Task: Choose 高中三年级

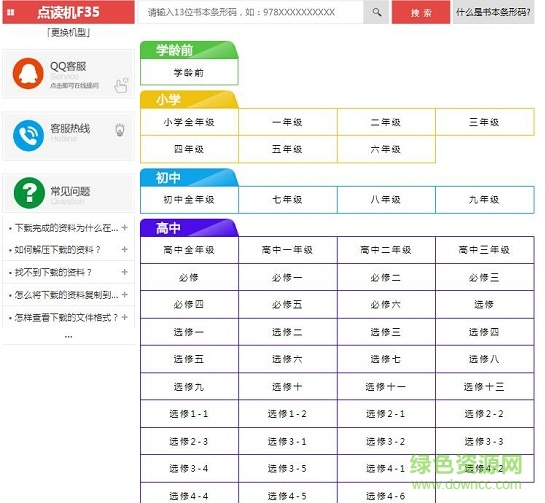Action: (x=485, y=250)
